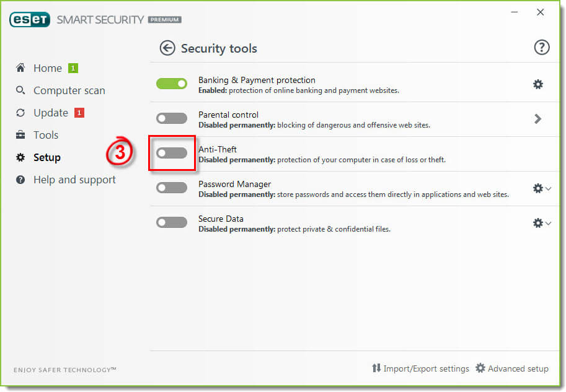
Task: Turn on the Parental control switch
Action: tap(172, 118)
